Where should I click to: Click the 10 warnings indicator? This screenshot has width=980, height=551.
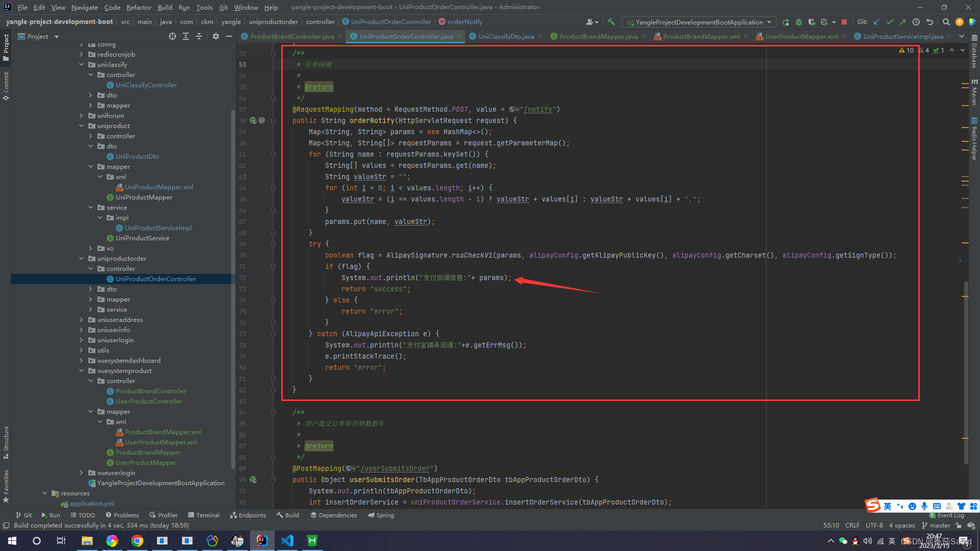click(906, 50)
